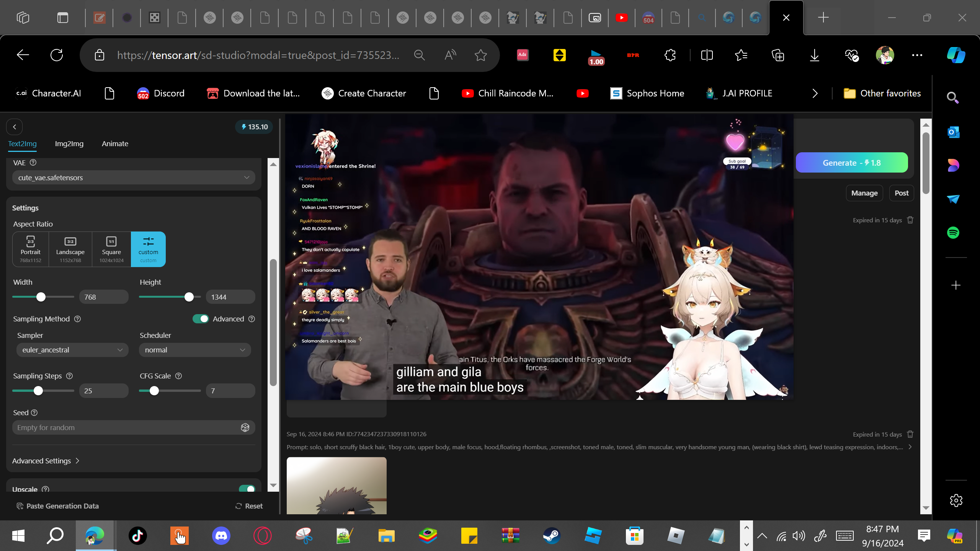This screenshot has height=551, width=980.
Task: Select Landscape 1152x768 aspect ratio
Action: point(70,249)
